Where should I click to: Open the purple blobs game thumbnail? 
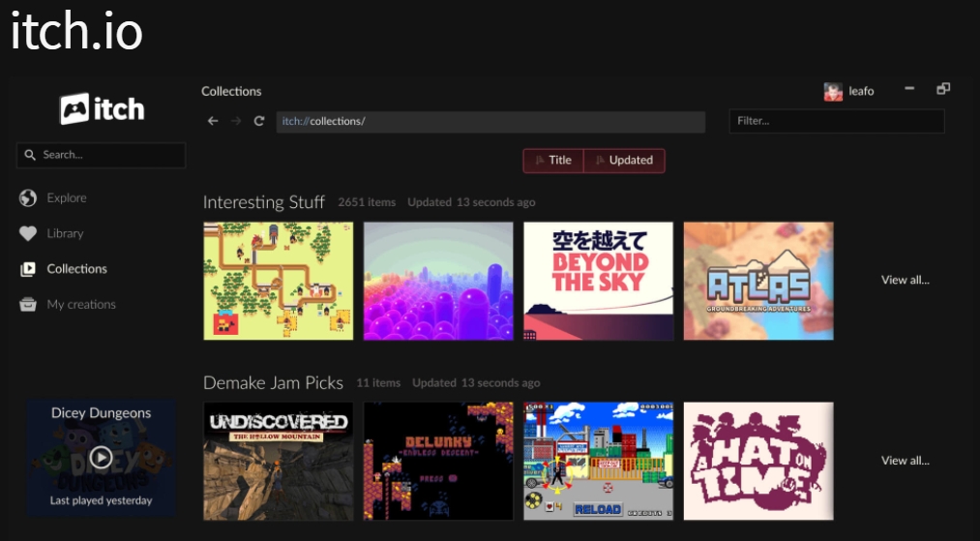point(438,281)
